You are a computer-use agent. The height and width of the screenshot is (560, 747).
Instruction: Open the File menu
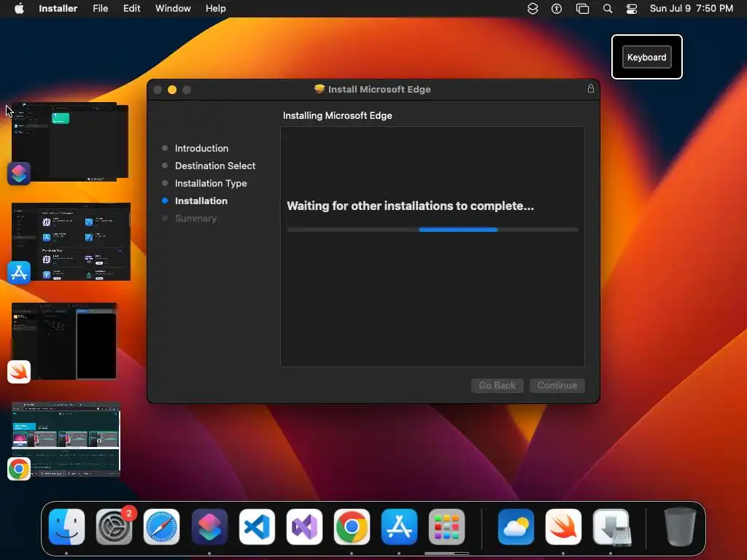coord(100,9)
